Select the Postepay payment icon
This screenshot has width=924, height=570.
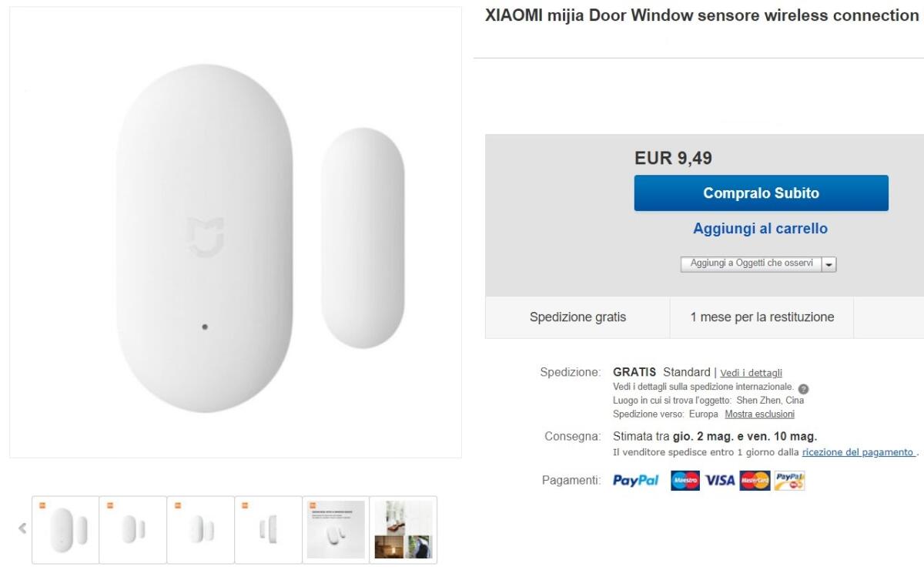click(x=791, y=480)
